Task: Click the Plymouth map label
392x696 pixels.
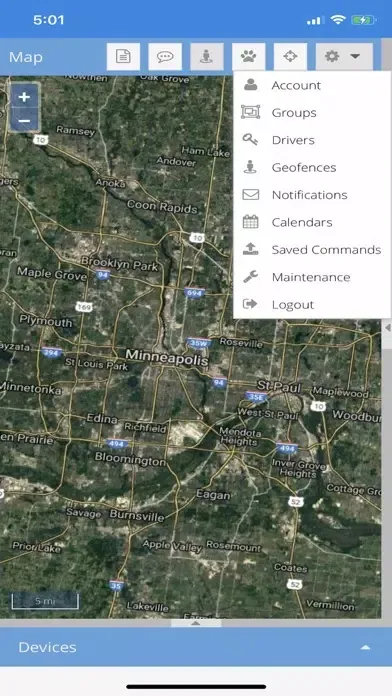Action: tap(46, 320)
